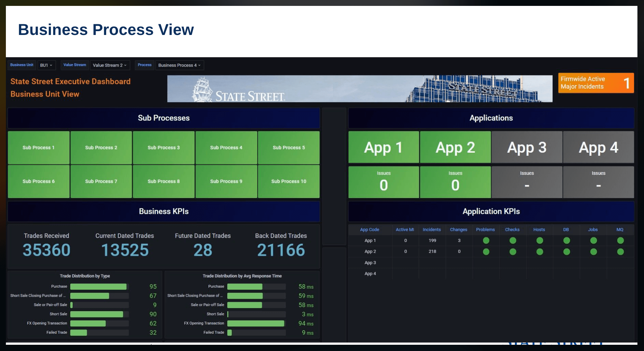The image size is (644, 351).
Task: Click the Firmwide Active Major Incidents panel
Action: (596, 83)
